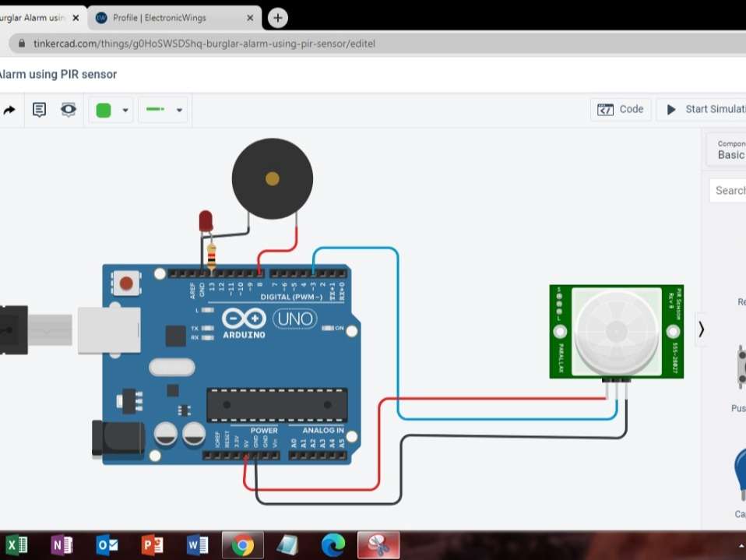Select the blue signal wire
Screen dimensions: 746x560
coord(398,333)
